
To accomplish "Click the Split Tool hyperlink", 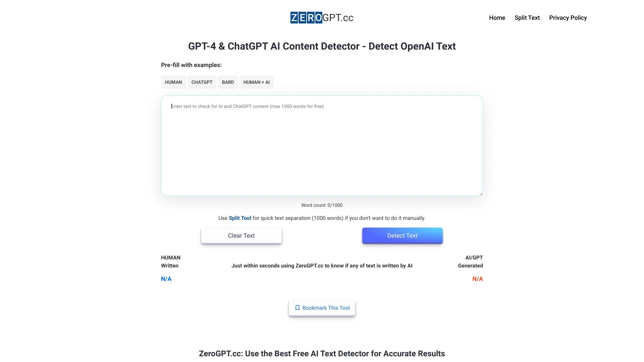I will pyautogui.click(x=240, y=218).
